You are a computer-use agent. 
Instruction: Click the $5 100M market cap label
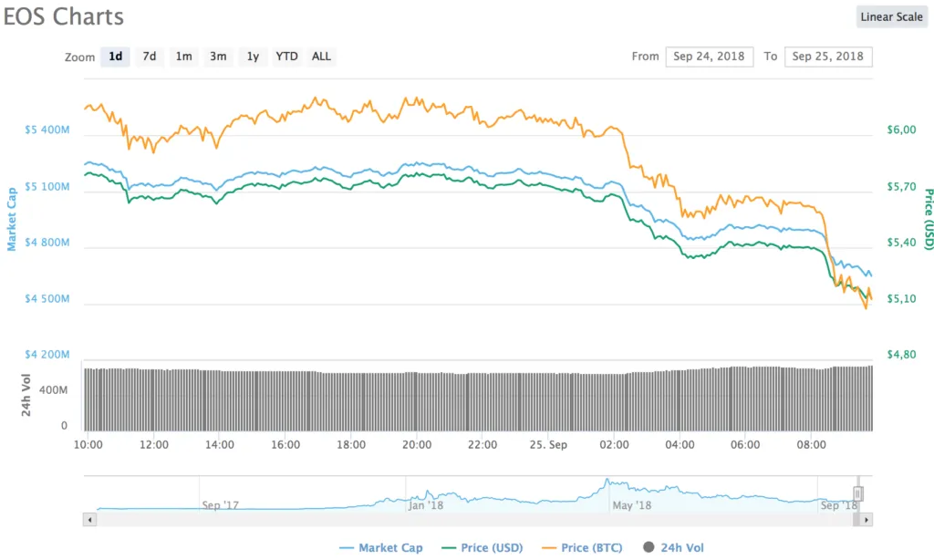pyautogui.click(x=47, y=186)
